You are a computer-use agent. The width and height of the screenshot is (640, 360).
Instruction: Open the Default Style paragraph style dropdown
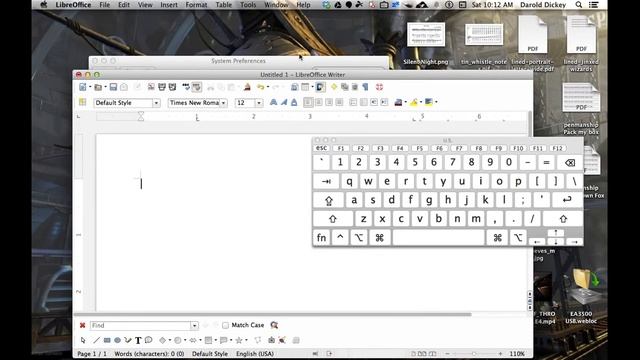[x=156, y=103]
